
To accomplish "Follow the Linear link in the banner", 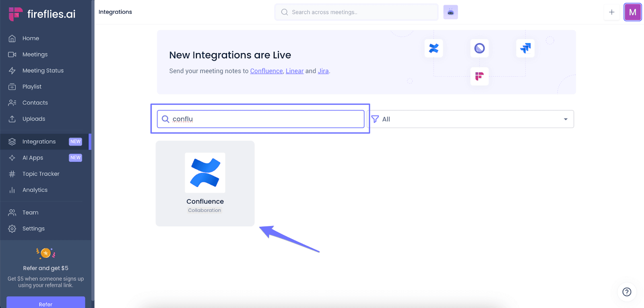I will point(295,71).
